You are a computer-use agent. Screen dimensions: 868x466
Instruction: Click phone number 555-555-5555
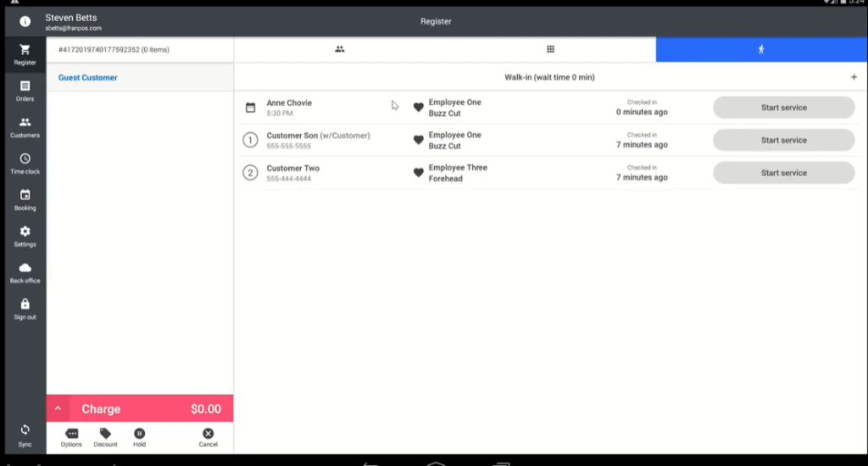[x=288, y=146]
